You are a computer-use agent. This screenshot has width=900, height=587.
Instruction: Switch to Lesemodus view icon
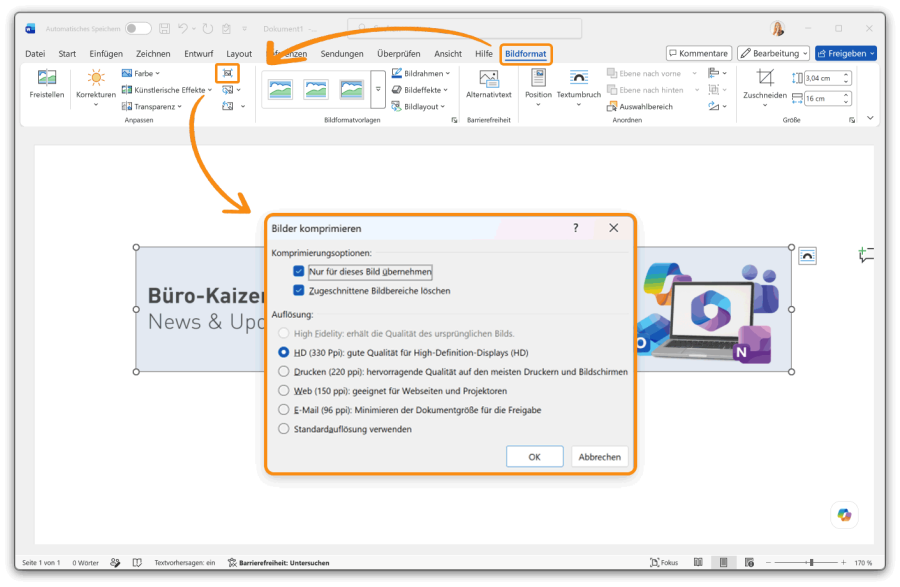click(698, 563)
